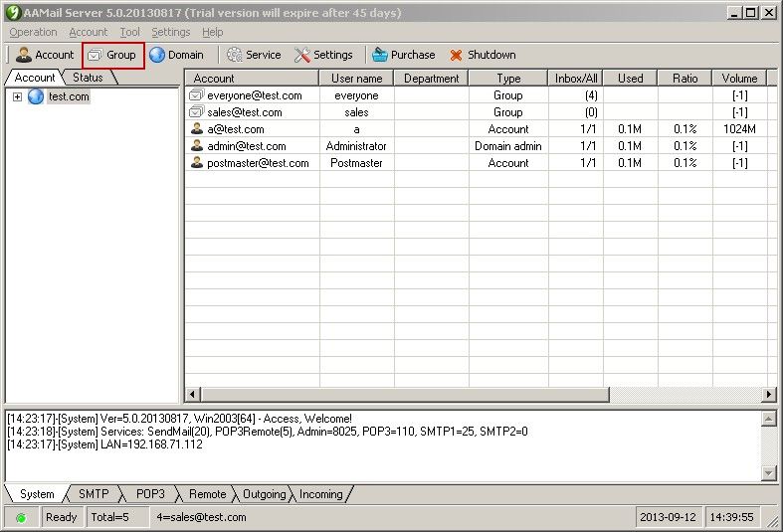Switch to the Remote log tab
The width and height of the screenshot is (783, 532).
(x=207, y=494)
